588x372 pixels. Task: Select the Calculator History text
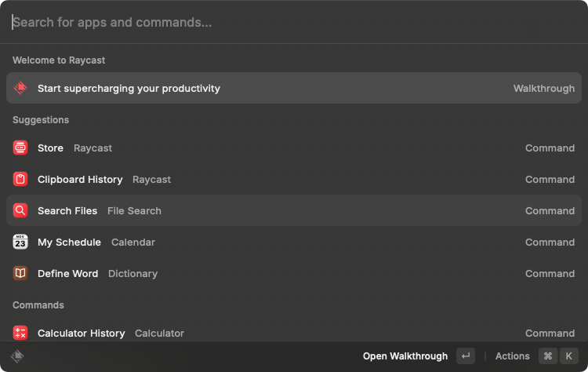click(81, 333)
